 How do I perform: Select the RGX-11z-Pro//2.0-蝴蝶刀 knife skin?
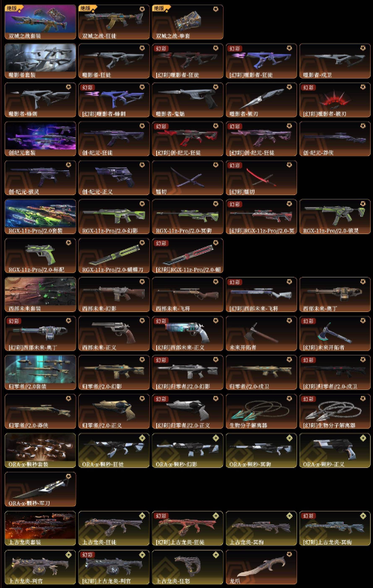tap(114, 256)
